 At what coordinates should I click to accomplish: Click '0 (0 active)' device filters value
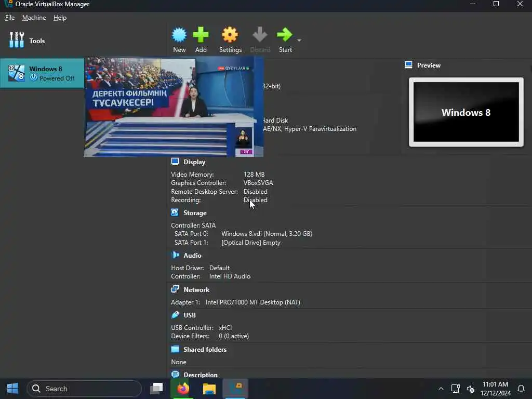[234, 336]
